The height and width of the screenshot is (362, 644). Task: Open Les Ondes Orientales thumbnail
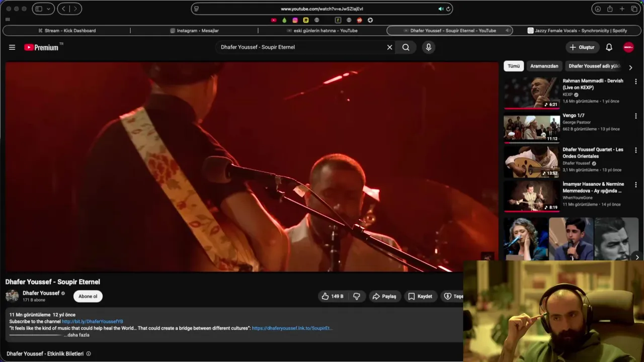(x=532, y=162)
